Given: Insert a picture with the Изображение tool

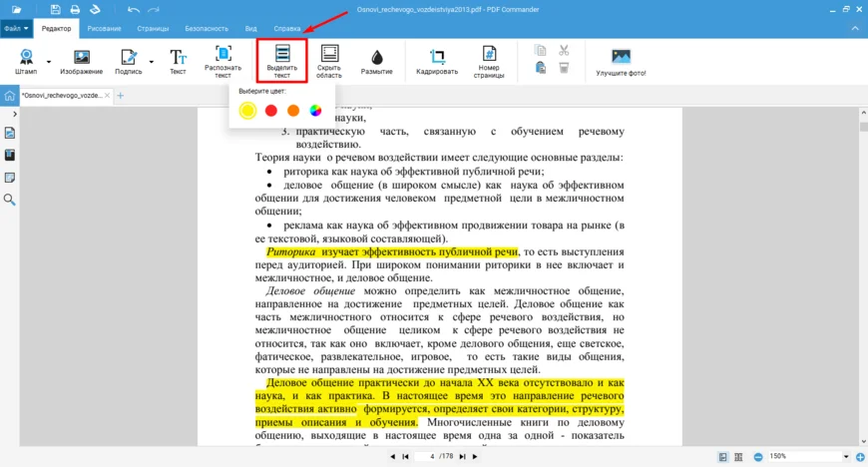Looking at the screenshot, I should click(82, 61).
